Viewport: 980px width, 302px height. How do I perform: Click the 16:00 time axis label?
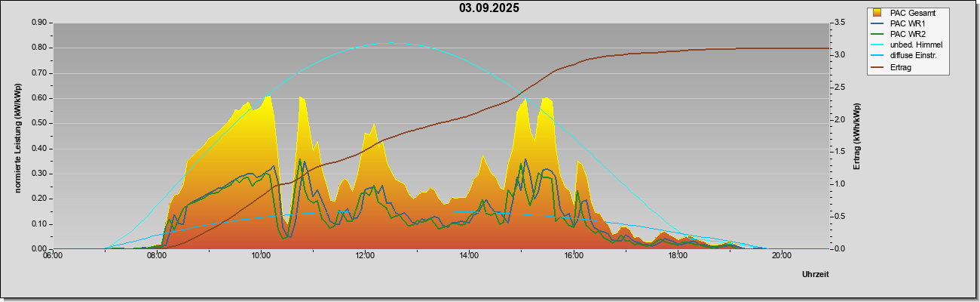pos(573,256)
